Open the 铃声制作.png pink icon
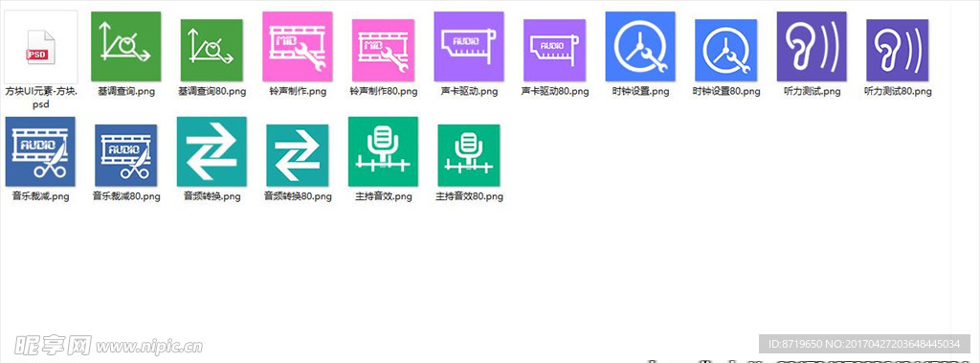 [298, 46]
